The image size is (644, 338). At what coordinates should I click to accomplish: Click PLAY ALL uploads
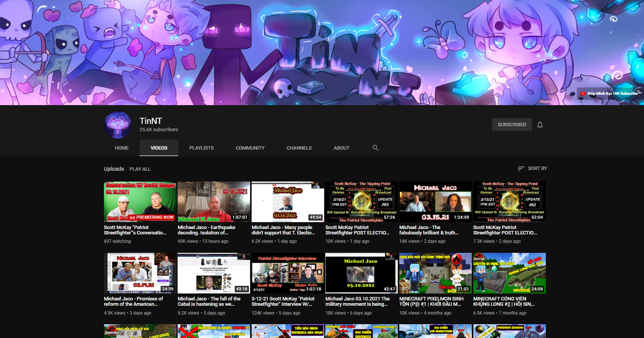pyautogui.click(x=140, y=169)
